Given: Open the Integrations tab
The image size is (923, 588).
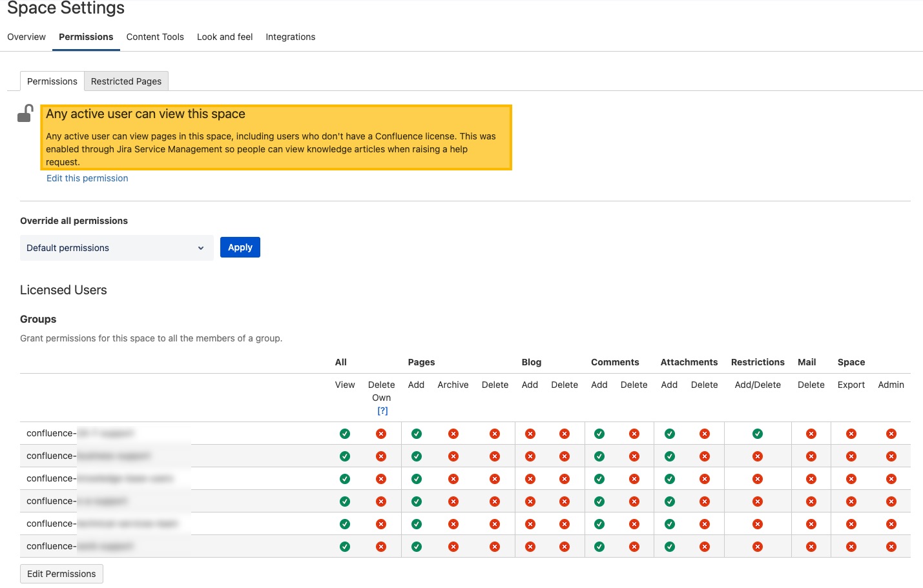Looking at the screenshot, I should pyautogui.click(x=291, y=37).
